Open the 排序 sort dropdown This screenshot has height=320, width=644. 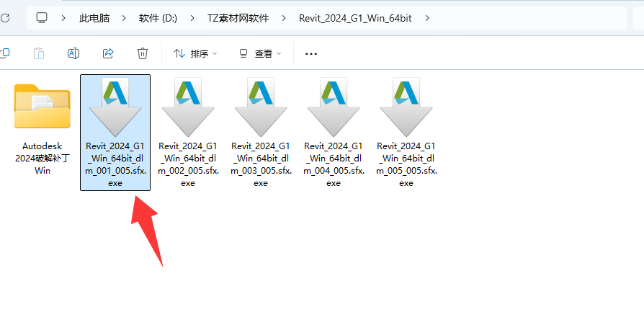pos(195,53)
